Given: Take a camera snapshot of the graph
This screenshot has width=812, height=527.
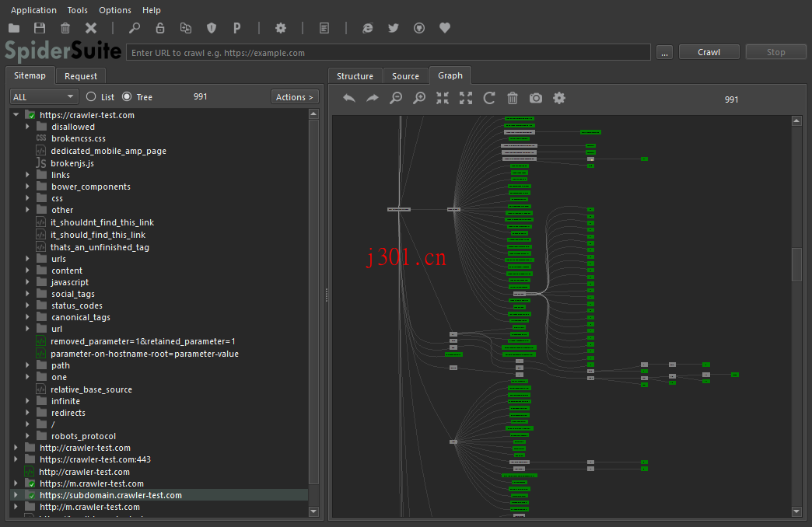Looking at the screenshot, I should (x=535, y=98).
